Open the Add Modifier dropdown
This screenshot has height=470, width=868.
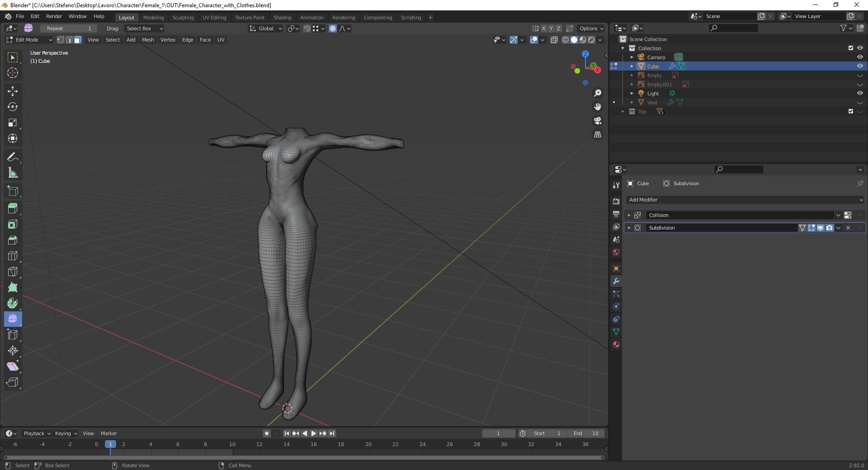745,200
